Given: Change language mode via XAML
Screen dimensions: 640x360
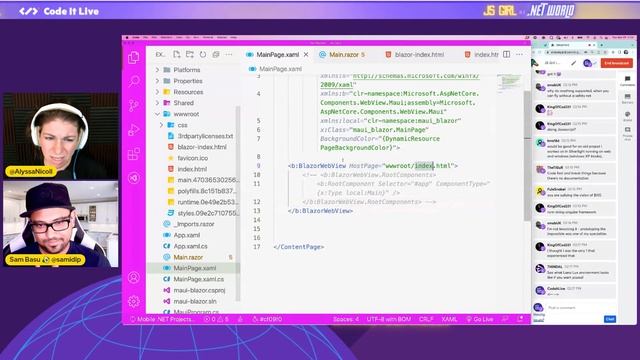Looking at the screenshot, I should tap(449, 319).
